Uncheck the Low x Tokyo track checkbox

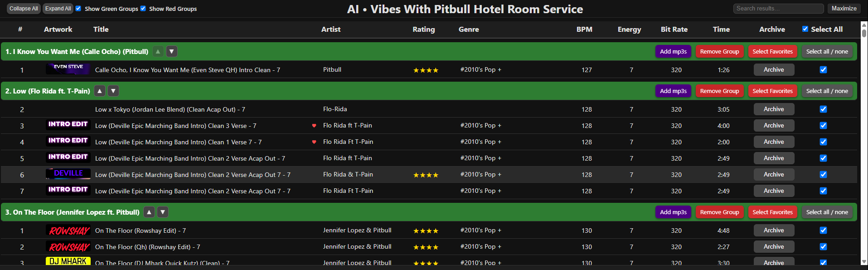tap(823, 109)
